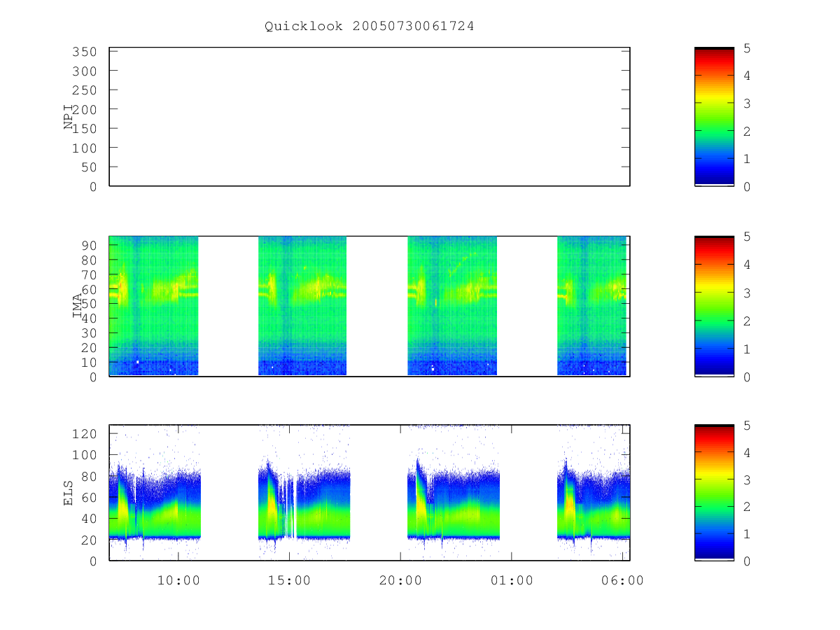The width and height of the screenshot is (840, 630).
Task: Click the 120 tick on ELS axis
Action: click(x=85, y=434)
